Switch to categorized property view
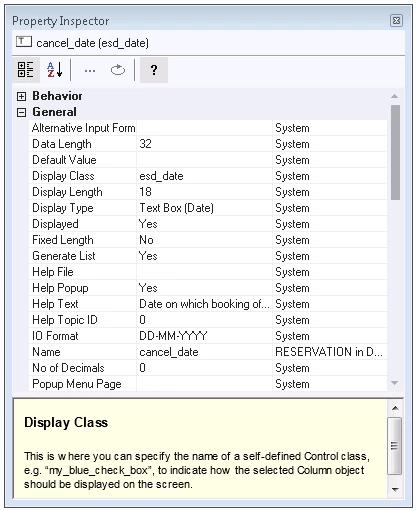Viewport: 416px width, 511px height. tap(26, 70)
